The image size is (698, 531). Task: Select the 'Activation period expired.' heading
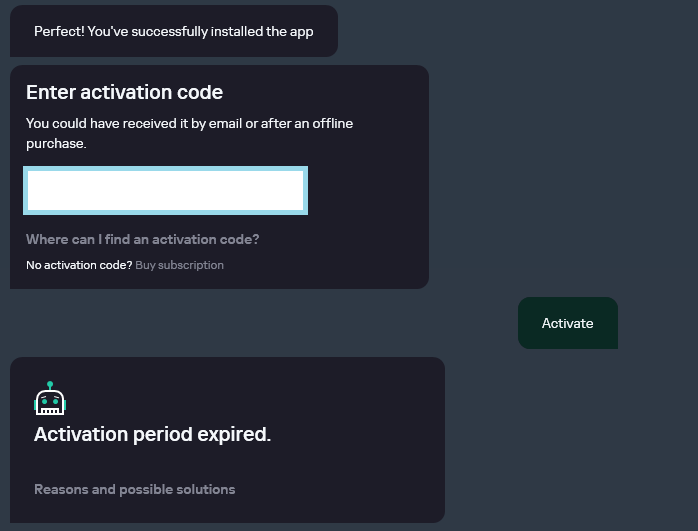click(x=153, y=435)
